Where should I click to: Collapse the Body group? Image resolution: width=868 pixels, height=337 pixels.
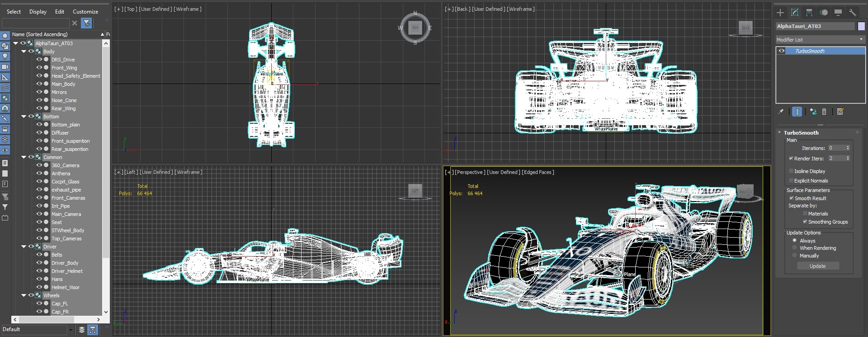24,51
